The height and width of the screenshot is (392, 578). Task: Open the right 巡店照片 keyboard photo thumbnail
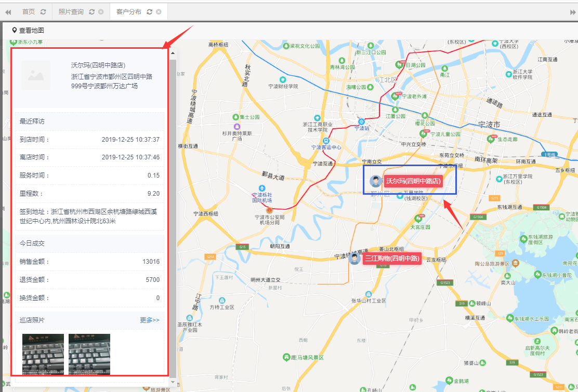point(89,355)
